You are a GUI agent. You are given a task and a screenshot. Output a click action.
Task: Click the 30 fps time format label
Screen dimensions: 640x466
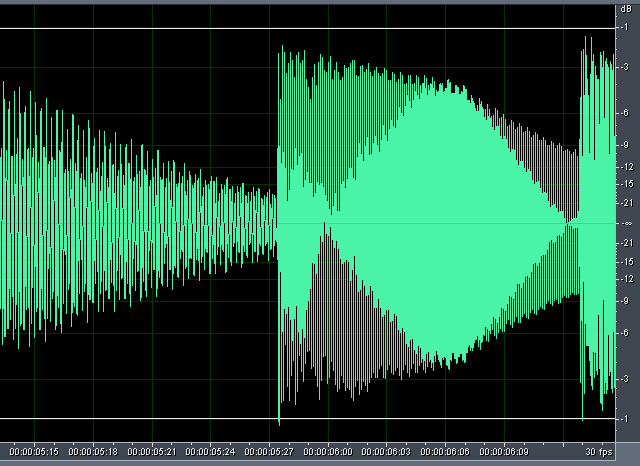click(599, 452)
